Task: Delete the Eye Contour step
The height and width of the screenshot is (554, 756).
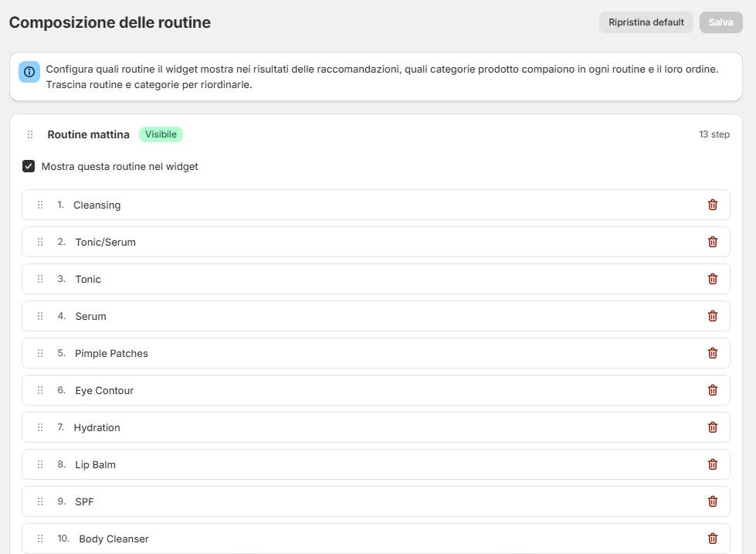Action: tap(713, 390)
